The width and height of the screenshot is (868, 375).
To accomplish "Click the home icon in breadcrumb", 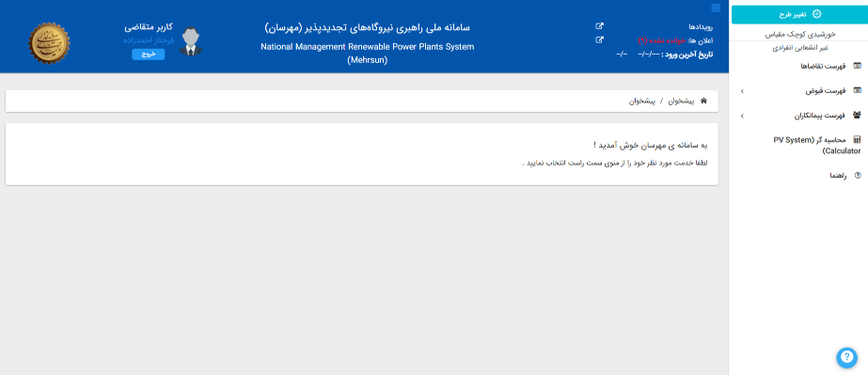I will (703, 101).
